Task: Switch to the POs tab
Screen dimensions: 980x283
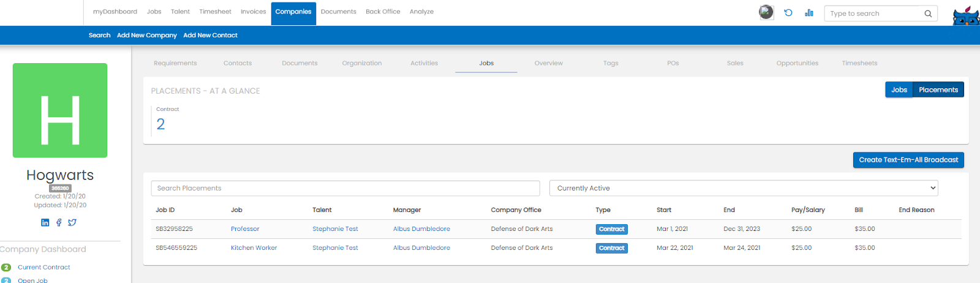Action: 673,63
